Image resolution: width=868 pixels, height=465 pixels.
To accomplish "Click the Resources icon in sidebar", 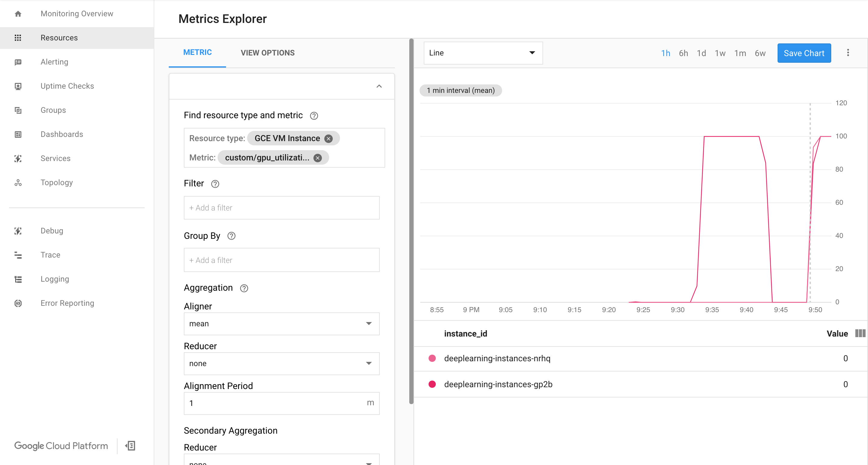I will 17,37.
